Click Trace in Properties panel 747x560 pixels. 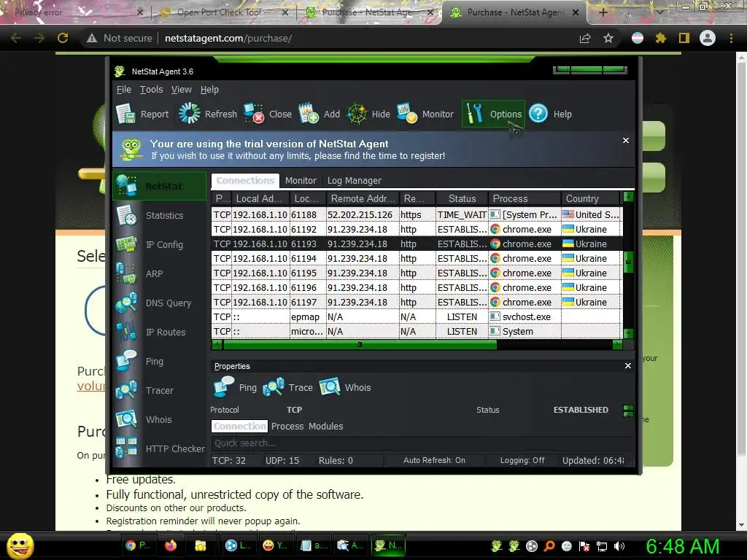click(287, 387)
